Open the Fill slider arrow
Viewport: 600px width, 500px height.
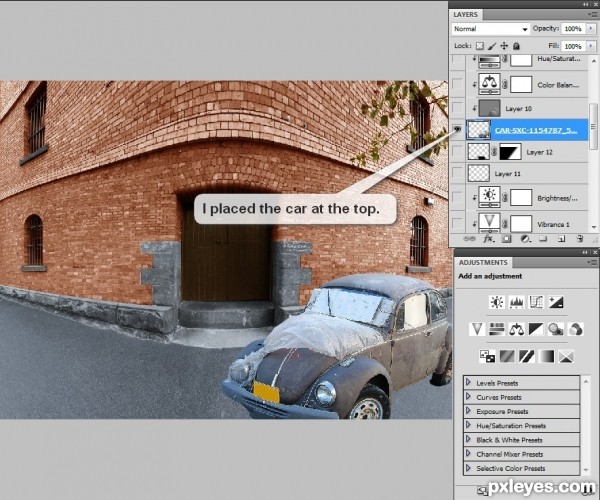pos(591,46)
